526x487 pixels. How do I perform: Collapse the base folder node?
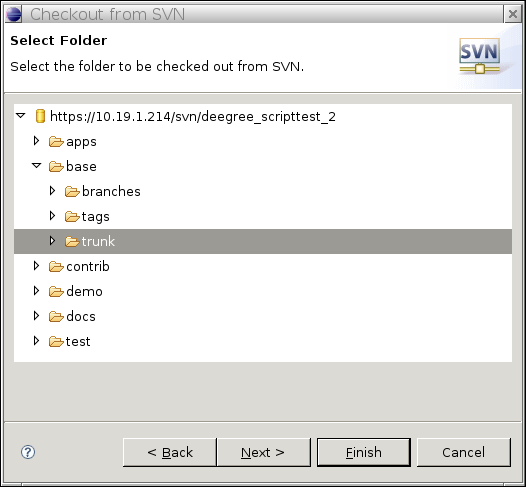[x=37, y=165]
